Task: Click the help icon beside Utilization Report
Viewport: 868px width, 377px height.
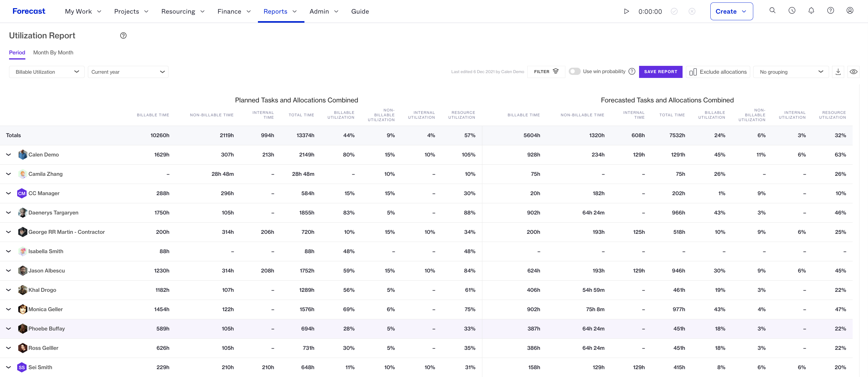Action: coord(123,36)
